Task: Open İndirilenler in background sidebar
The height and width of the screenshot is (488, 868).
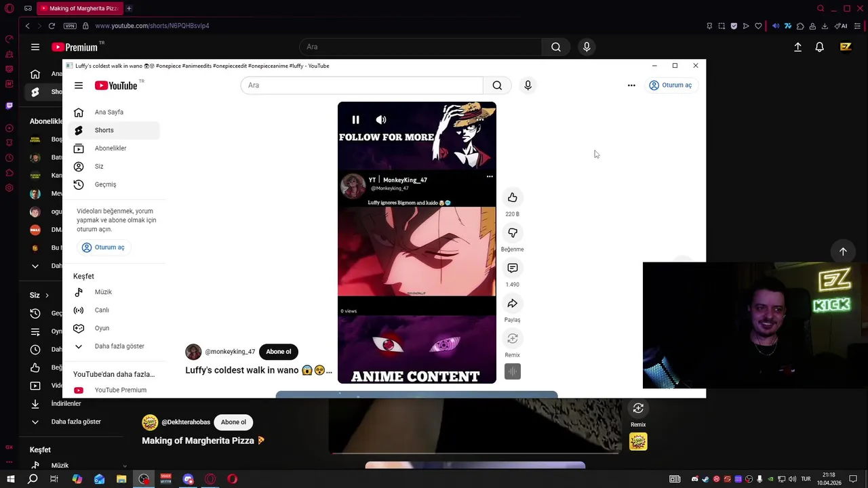Action: [x=58, y=403]
